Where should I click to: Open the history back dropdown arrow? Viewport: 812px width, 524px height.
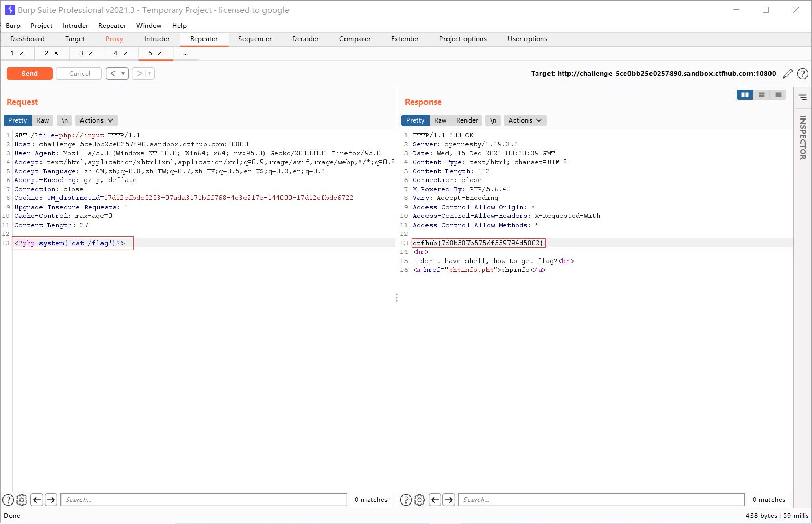click(123, 74)
